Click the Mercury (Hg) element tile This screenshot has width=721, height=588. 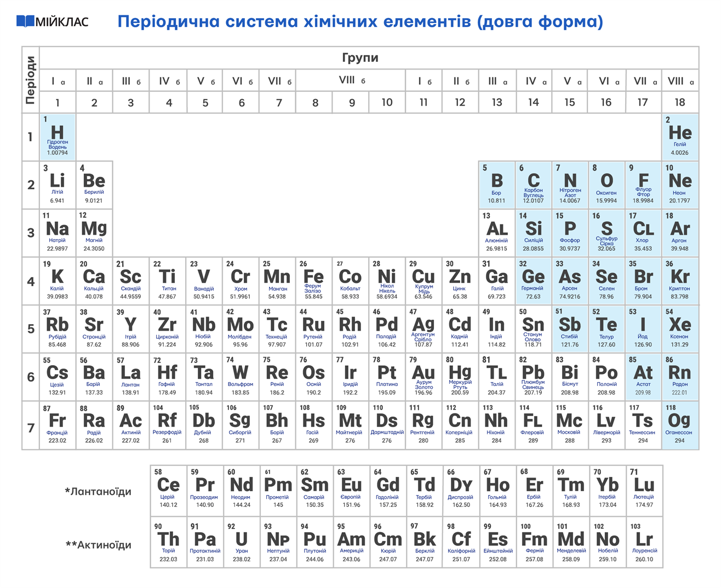pyautogui.click(x=460, y=376)
